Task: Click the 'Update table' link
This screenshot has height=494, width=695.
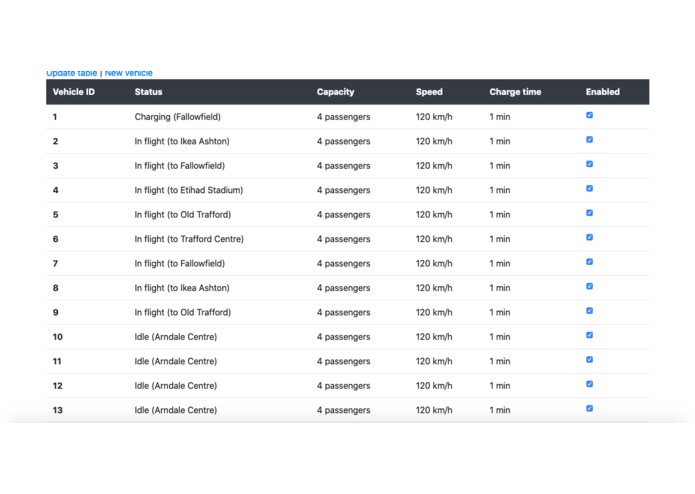Action: 71,73
